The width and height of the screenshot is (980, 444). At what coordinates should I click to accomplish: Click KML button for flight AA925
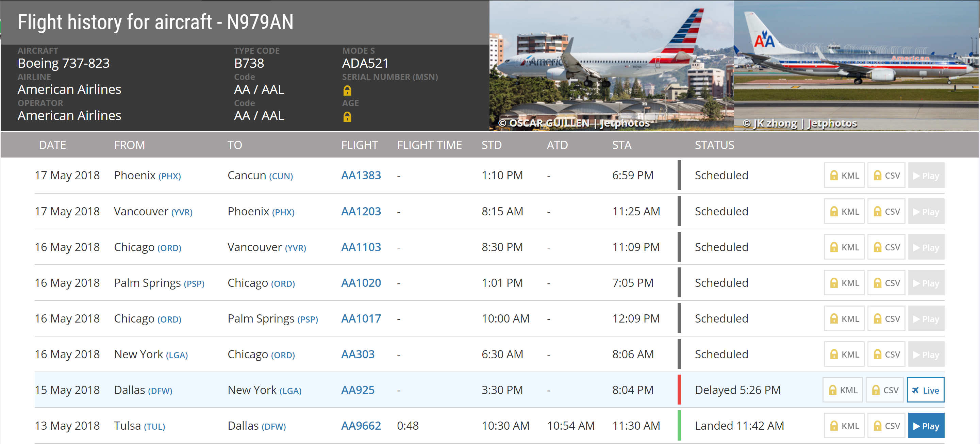pyautogui.click(x=843, y=390)
